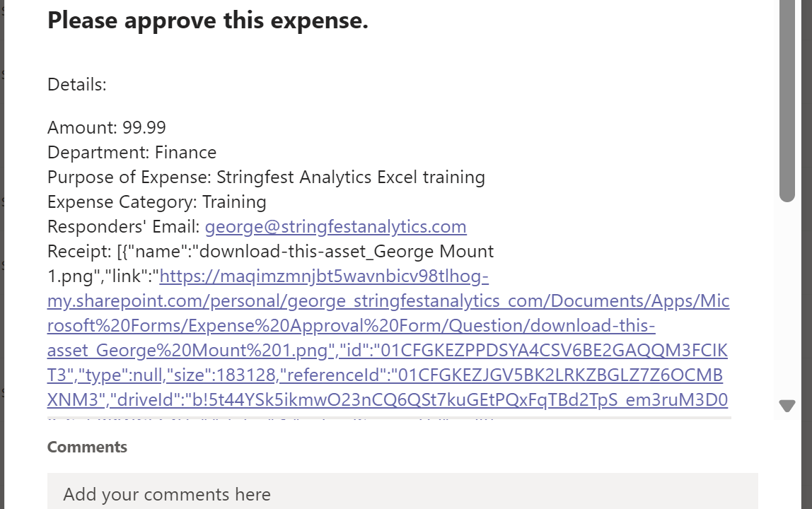Click the "Purpose of Expense" label

click(129, 177)
